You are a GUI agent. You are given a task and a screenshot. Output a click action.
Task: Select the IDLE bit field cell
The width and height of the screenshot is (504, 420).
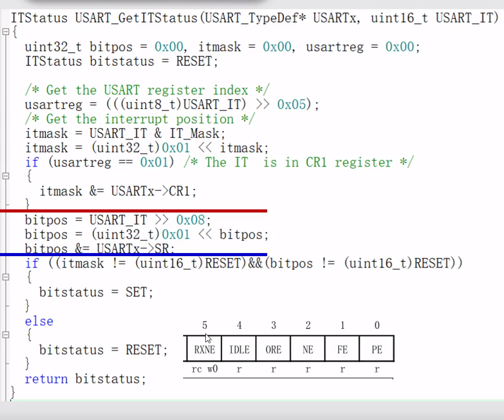click(x=239, y=349)
